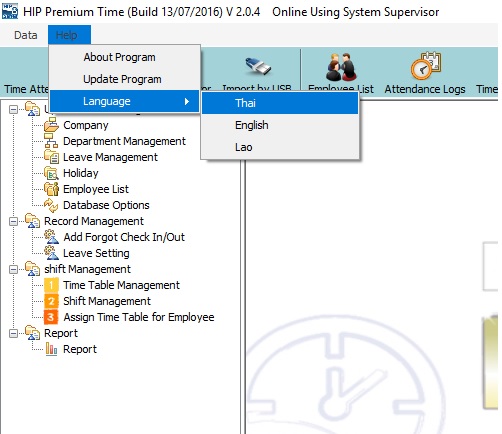This screenshot has width=502, height=434.
Task: Collapse the Record Management tree node
Action: (x=13, y=221)
